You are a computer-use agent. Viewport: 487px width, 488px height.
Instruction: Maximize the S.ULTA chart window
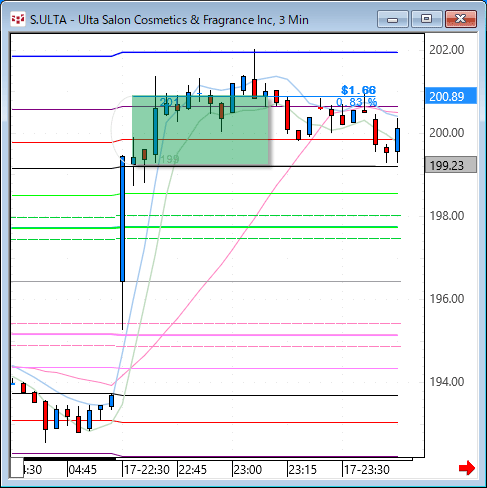[426, 19]
